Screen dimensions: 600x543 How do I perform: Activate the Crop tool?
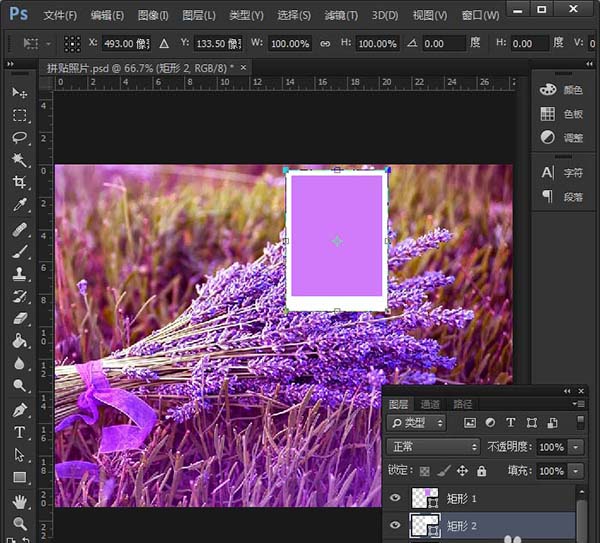[19, 183]
